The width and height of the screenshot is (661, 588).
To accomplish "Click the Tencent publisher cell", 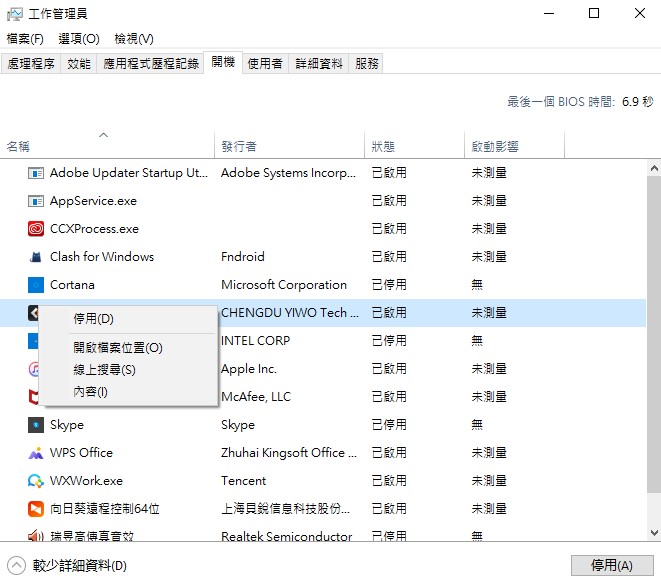I will tap(243, 481).
